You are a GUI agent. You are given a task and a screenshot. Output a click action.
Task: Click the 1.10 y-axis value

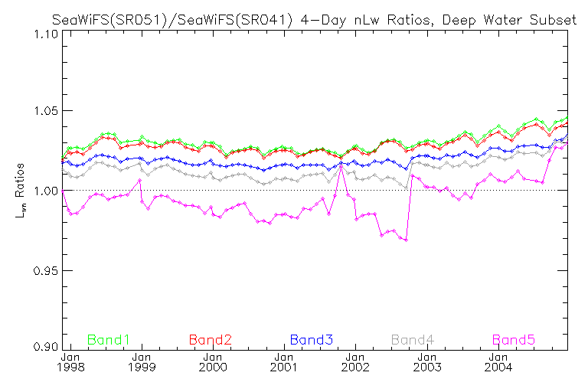[46, 34]
